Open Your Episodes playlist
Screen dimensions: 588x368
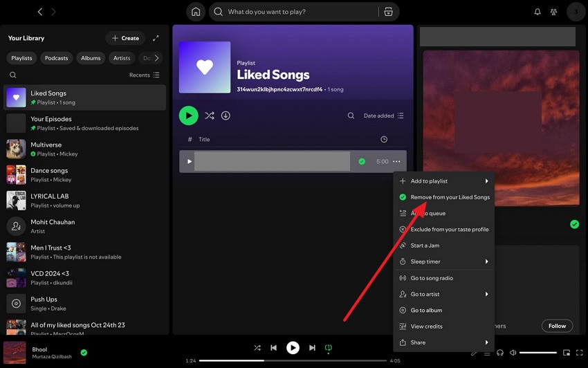[x=85, y=123]
